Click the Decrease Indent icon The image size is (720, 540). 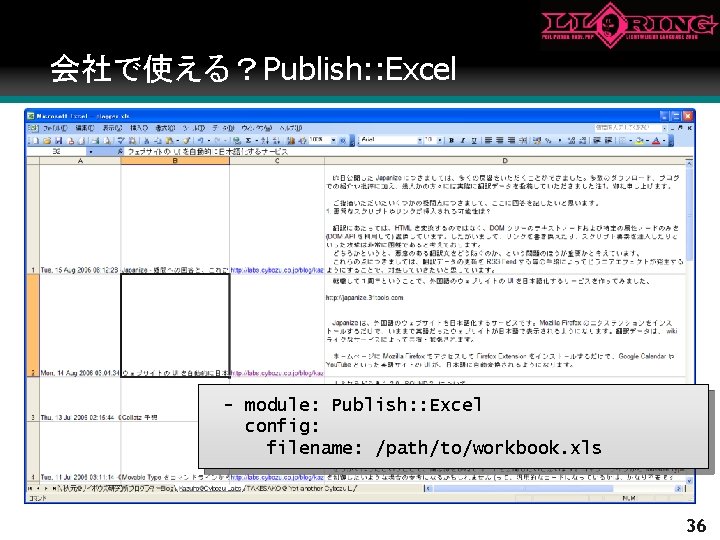596,141
